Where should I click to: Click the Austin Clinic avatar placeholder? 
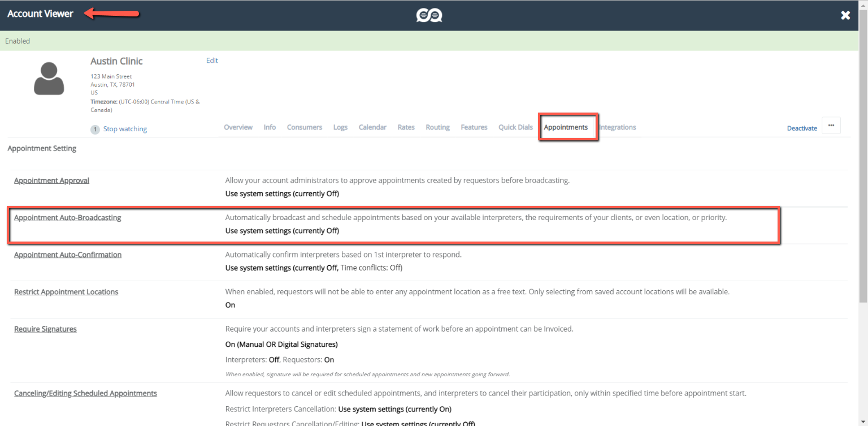(x=49, y=78)
